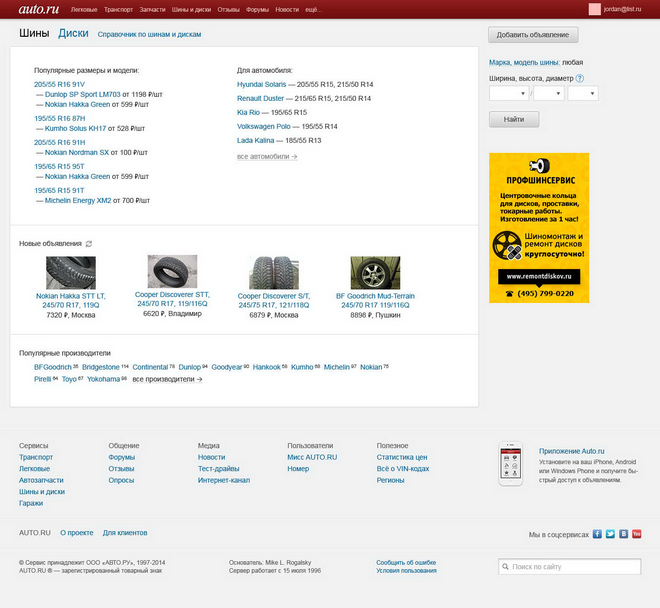Open Форумы in top navigation
660x608 pixels.
click(x=257, y=10)
